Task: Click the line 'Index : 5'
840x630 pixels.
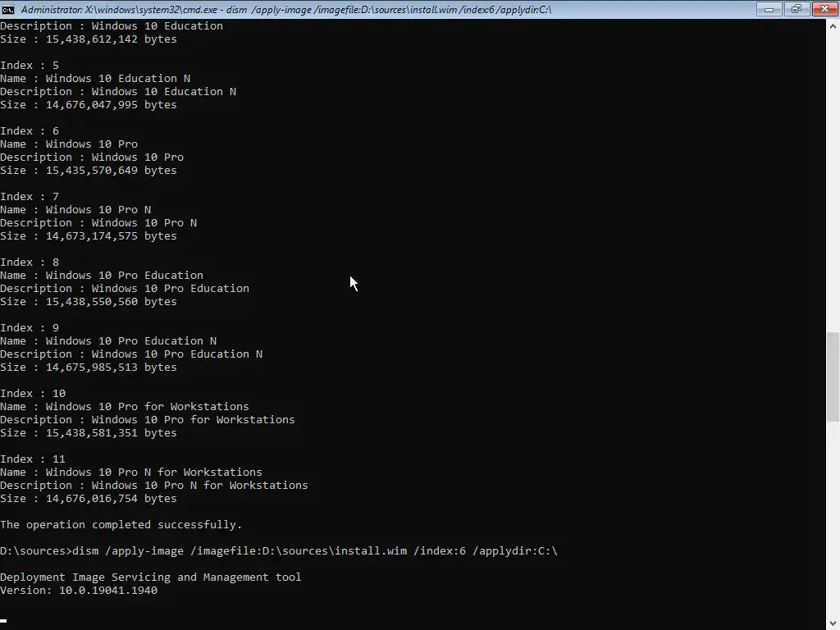Action: 30,66
